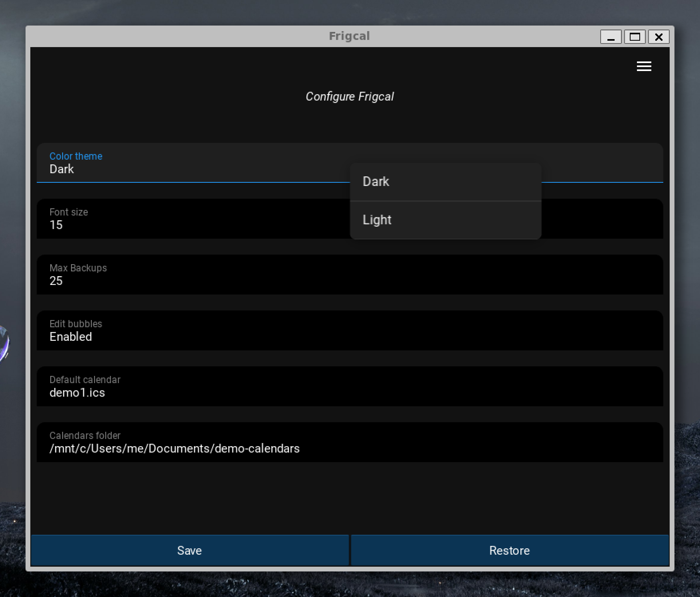
Task: Close the Frigcal window
Action: pos(658,37)
